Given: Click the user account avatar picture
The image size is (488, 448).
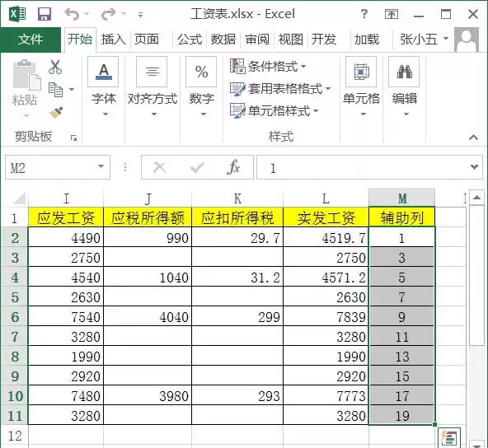Looking at the screenshot, I should [x=467, y=40].
